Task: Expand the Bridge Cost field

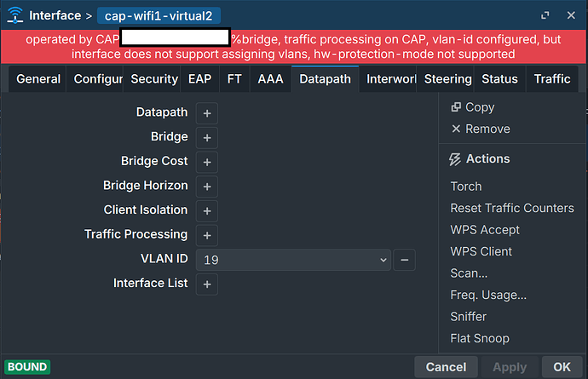Action: click(206, 162)
